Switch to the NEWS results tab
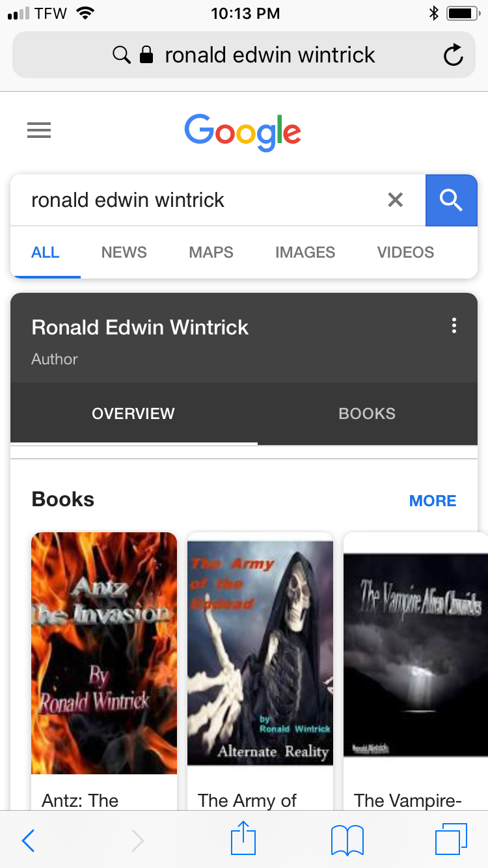The height and width of the screenshot is (868, 488). 124,252
